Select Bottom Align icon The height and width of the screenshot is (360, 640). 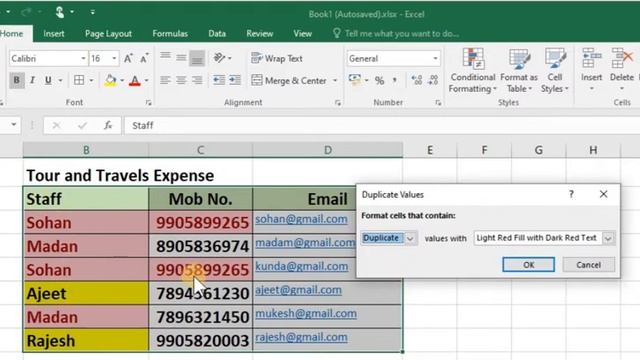pyautogui.click(x=197, y=58)
